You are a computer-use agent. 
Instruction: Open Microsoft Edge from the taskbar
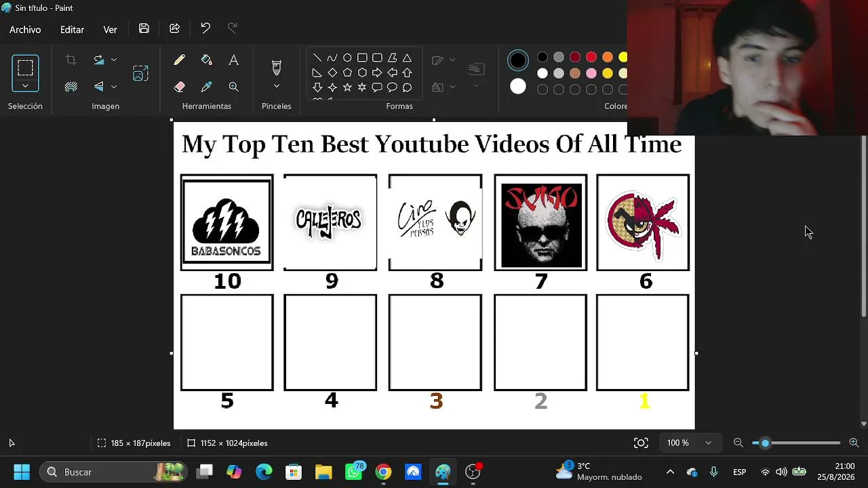click(x=264, y=472)
